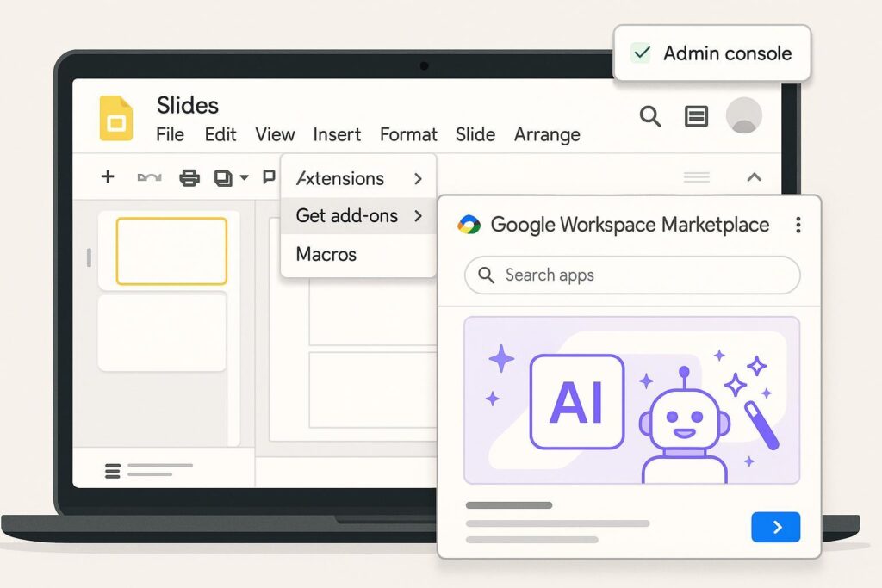Image resolution: width=882 pixels, height=588 pixels.
Task: Expand the Extensions submenu arrow
Action: (418, 178)
